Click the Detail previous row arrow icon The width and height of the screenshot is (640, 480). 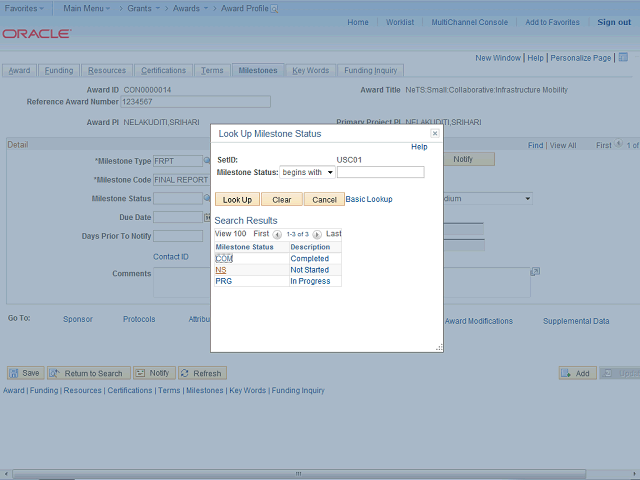618,143
